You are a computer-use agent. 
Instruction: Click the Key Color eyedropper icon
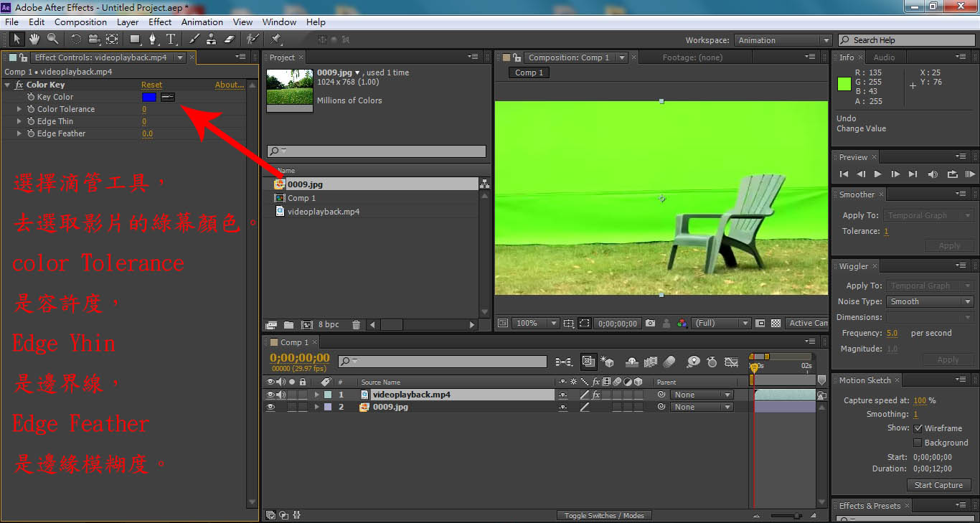click(168, 97)
